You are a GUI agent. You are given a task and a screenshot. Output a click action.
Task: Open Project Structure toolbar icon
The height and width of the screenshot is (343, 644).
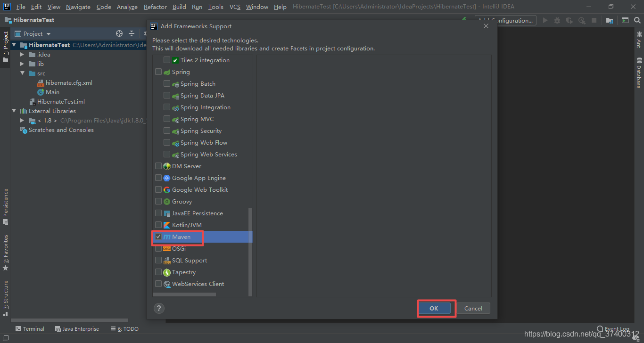click(610, 20)
